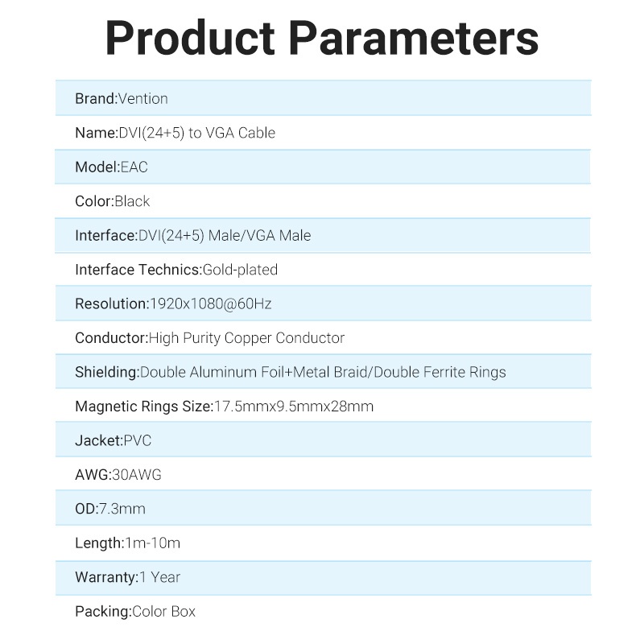Select the Brand: Vention row
The height and width of the screenshot is (644, 644).
click(x=322, y=99)
